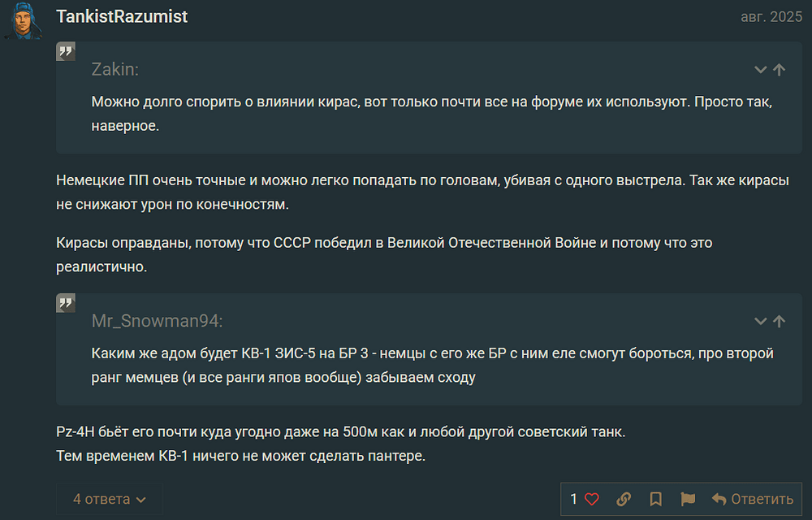Click the авг. 2025 post date

point(771,16)
